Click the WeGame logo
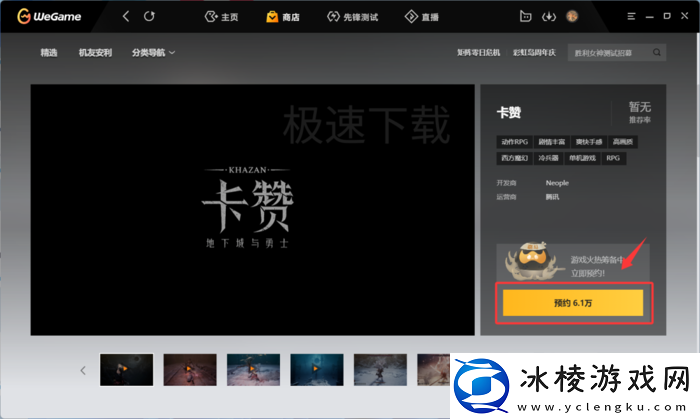700x419 pixels. click(x=49, y=17)
